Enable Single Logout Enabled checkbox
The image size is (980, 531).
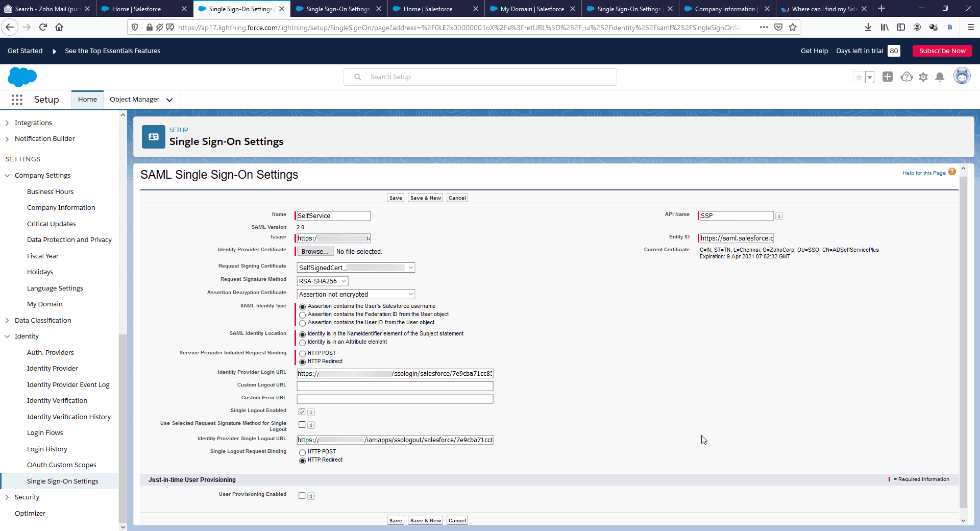pos(301,412)
